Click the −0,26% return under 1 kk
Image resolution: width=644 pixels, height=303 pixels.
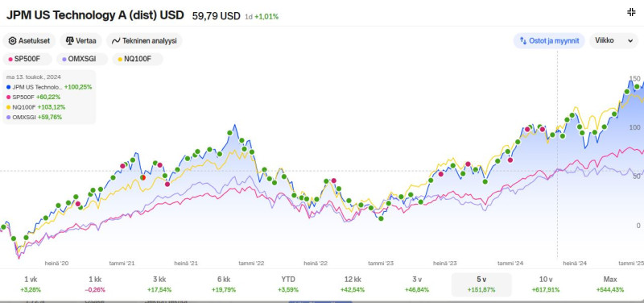click(x=95, y=290)
